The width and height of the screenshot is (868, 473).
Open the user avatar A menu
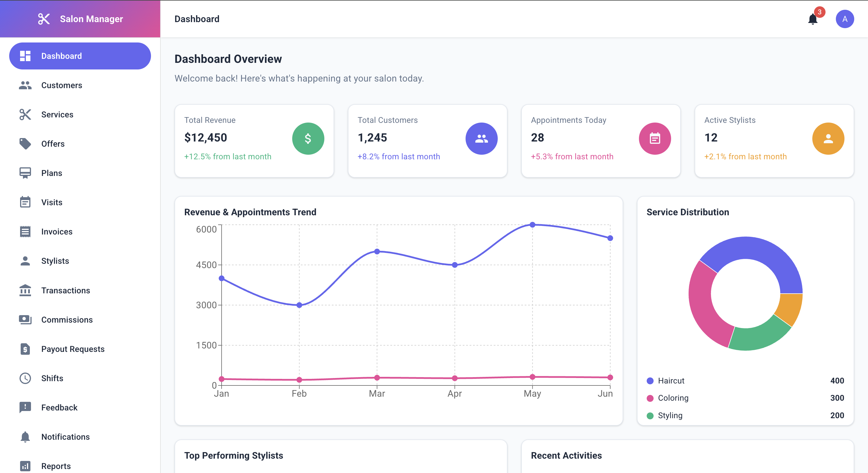tap(844, 19)
